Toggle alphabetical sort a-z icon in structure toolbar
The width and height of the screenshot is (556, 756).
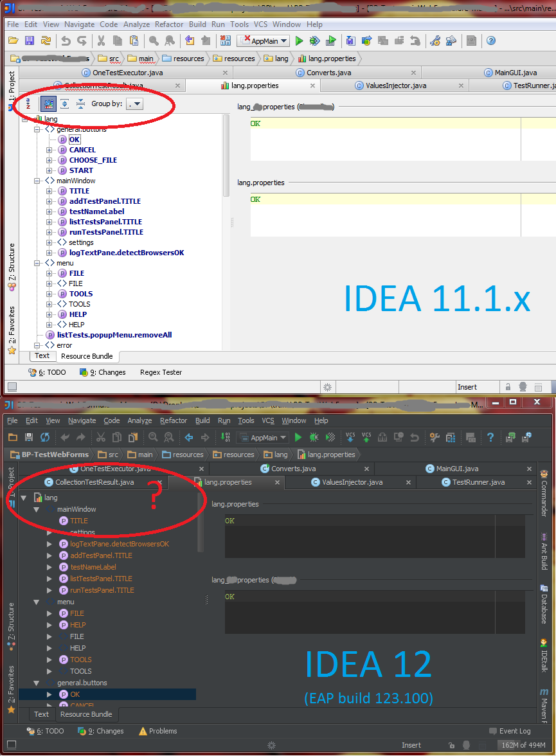pos(28,103)
